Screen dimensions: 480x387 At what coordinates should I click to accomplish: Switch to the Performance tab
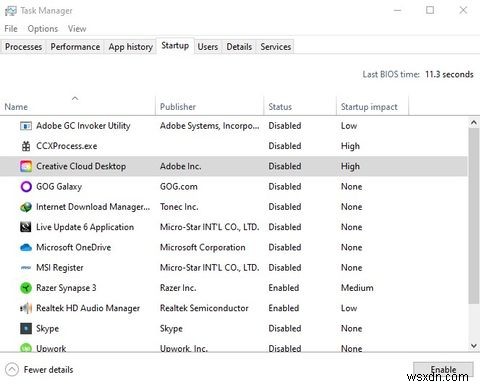75,47
